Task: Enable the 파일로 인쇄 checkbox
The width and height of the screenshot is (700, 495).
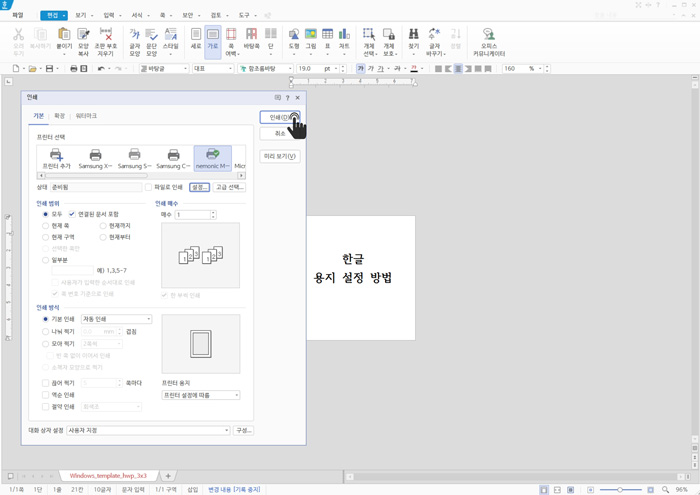Action: coord(148,187)
